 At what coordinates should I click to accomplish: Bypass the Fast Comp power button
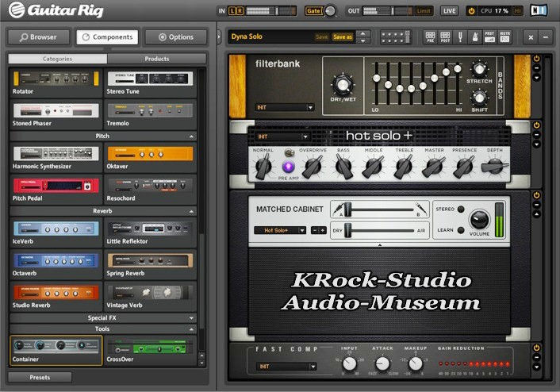click(x=536, y=348)
